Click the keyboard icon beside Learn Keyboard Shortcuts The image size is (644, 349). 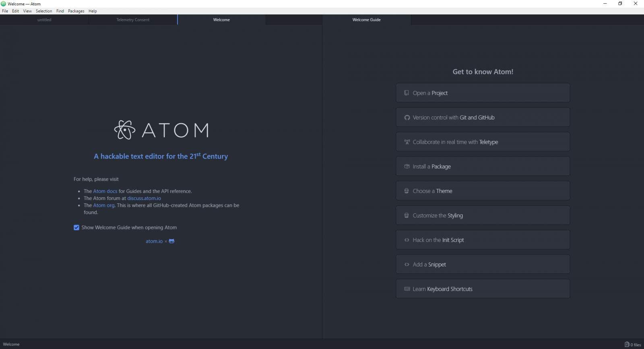(x=407, y=289)
